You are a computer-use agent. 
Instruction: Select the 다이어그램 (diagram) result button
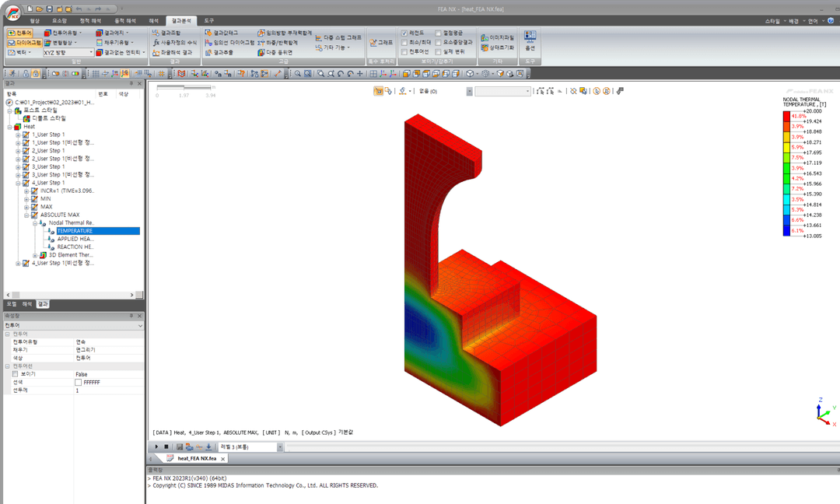[24, 42]
